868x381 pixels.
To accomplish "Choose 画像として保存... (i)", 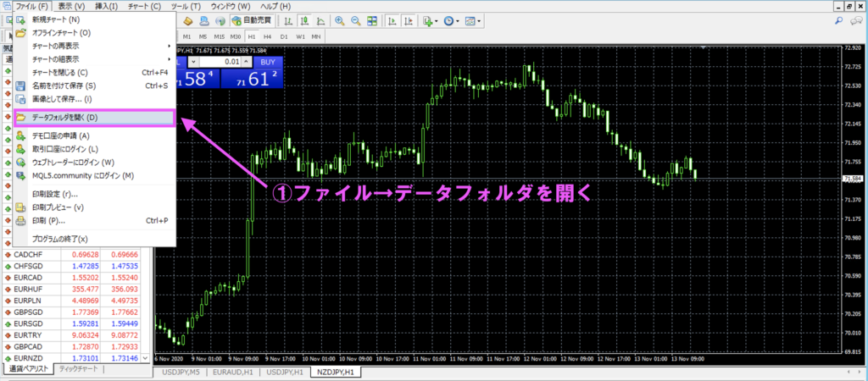I will pos(94,99).
